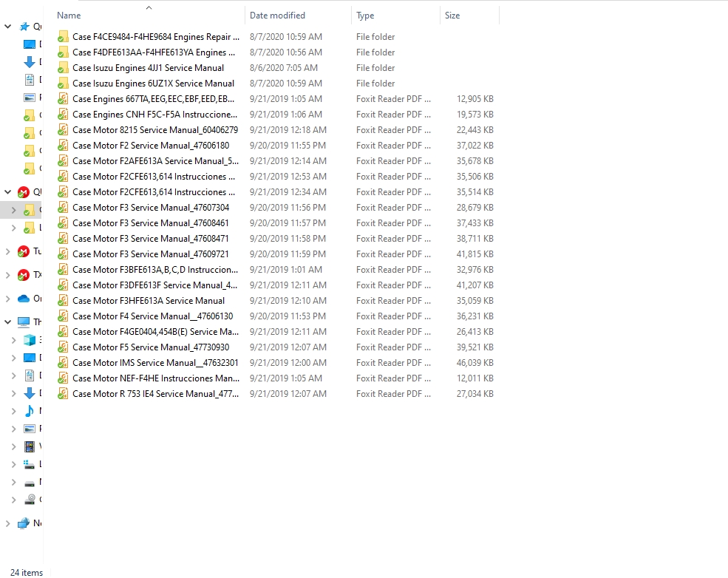This screenshot has height=578, width=728.
Task: Click the 46,039 KB size value
Action: pos(475,363)
